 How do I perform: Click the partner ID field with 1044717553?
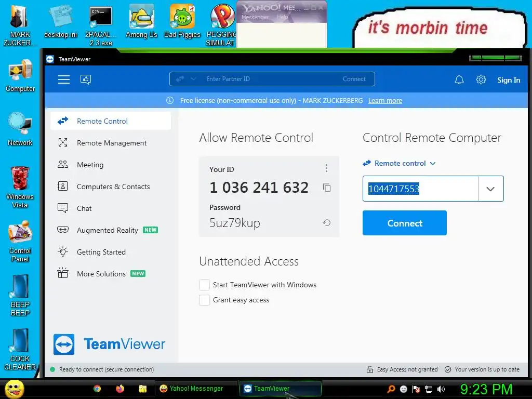tap(420, 189)
